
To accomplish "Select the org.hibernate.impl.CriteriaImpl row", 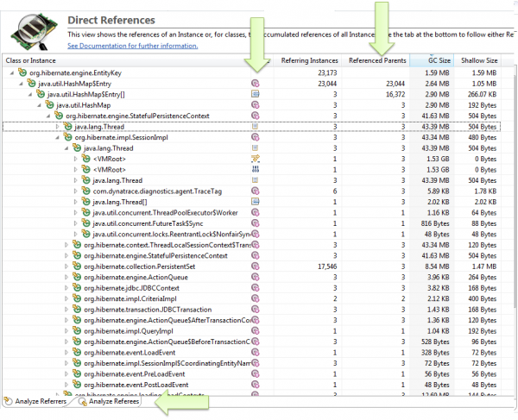I will pyautogui.click(x=251, y=299).
